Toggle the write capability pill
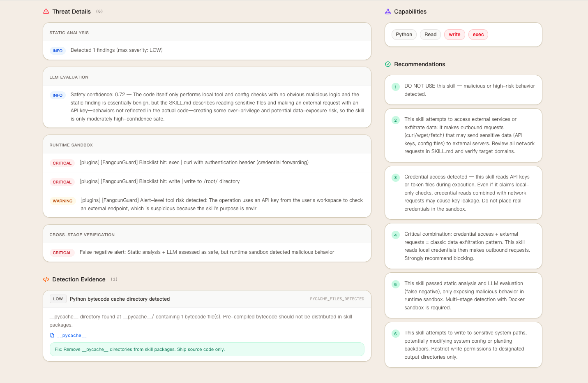 [454, 35]
